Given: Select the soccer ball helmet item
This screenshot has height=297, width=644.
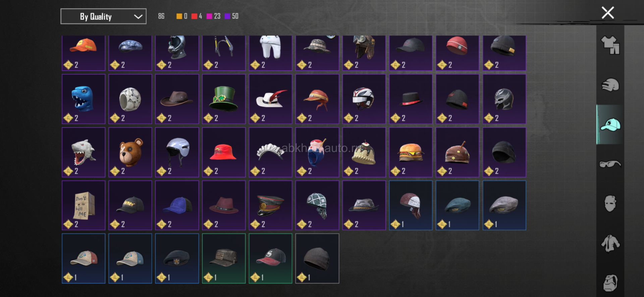Looking at the screenshot, I should click(130, 99).
